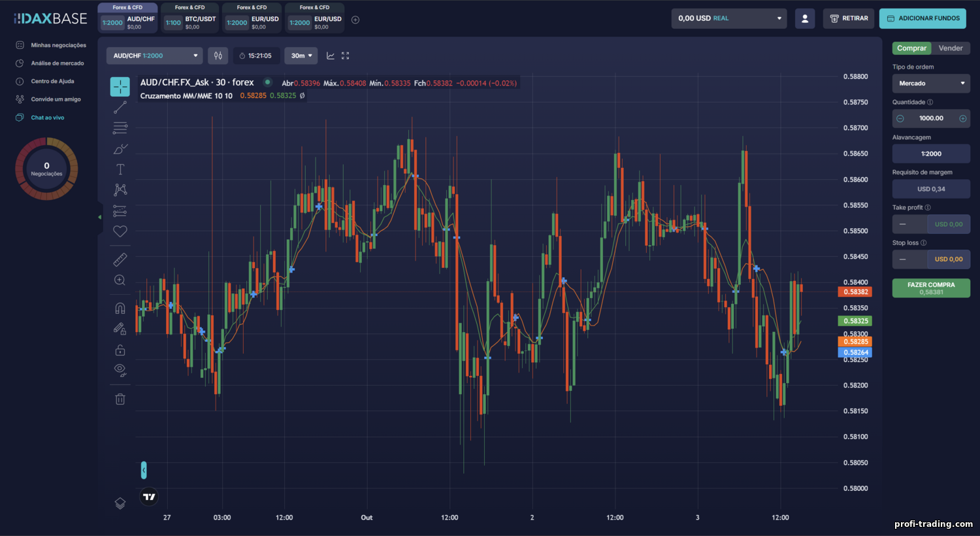Image resolution: width=980 pixels, height=536 pixels.
Task: Click the DAXBASE logo
Action: click(x=51, y=18)
